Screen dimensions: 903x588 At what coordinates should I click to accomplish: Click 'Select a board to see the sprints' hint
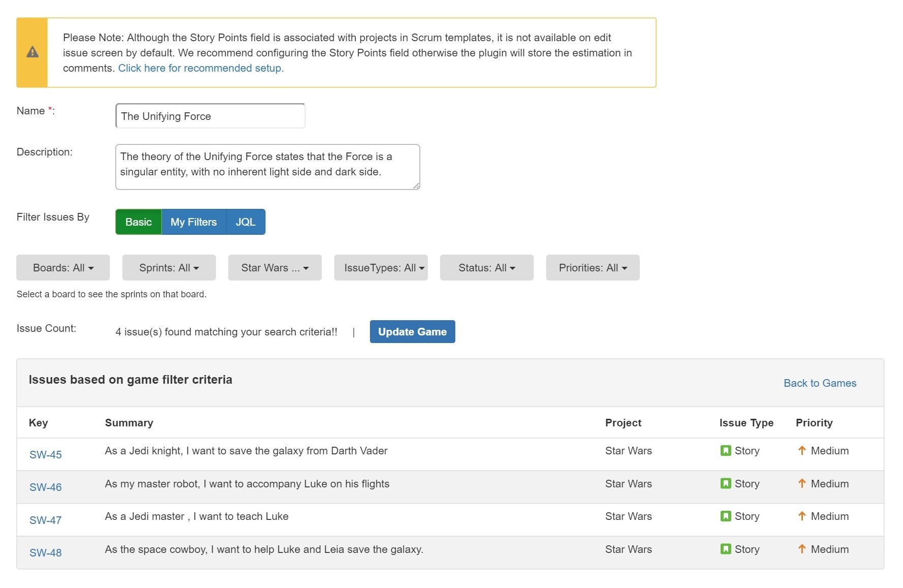pyautogui.click(x=111, y=294)
